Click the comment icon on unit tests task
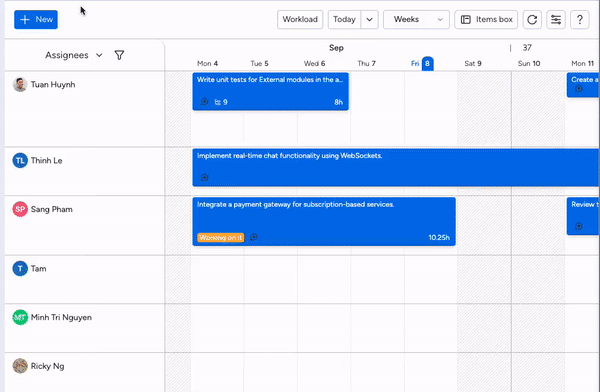This screenshot has height=392, width=600. 204,102
